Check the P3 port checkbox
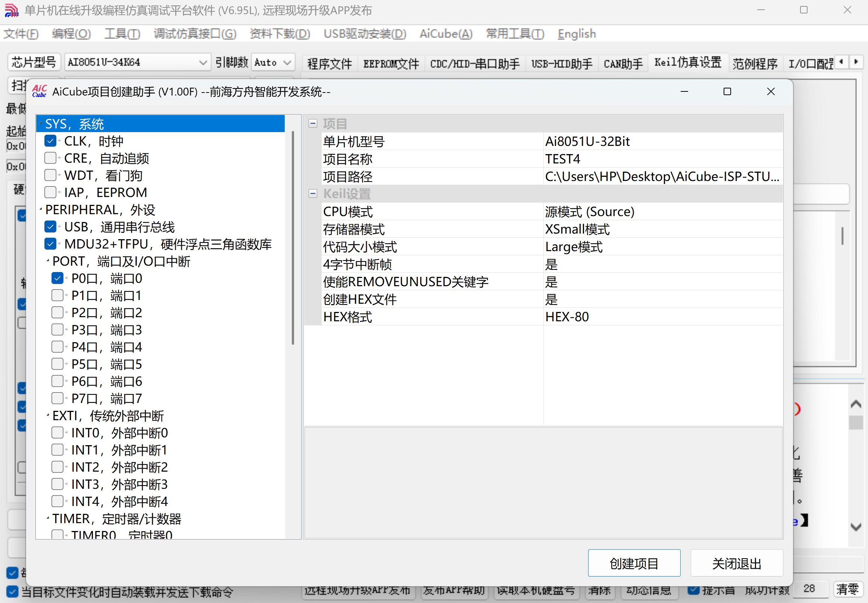The height and width of the screenshot is (603, 868). click(57, 330)
